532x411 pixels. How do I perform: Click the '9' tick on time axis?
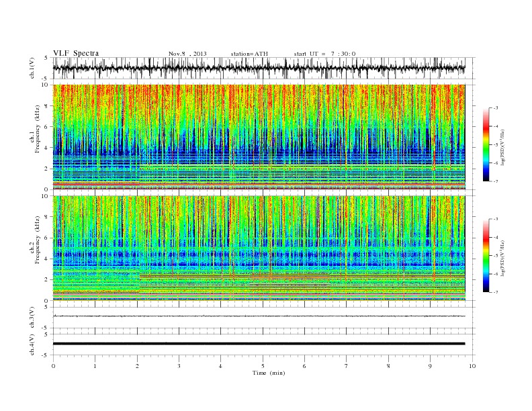coord(430,366)
